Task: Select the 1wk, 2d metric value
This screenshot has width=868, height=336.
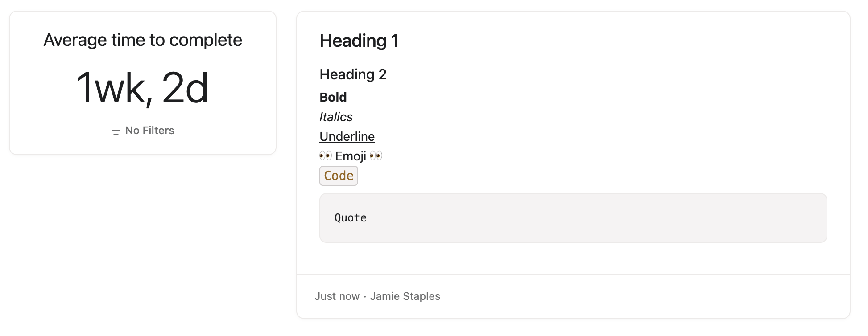Action: (143, 88)
